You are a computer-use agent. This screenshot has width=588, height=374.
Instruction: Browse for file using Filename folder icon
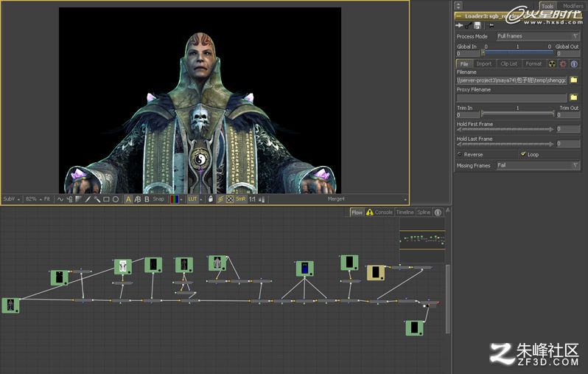(574, 80)
